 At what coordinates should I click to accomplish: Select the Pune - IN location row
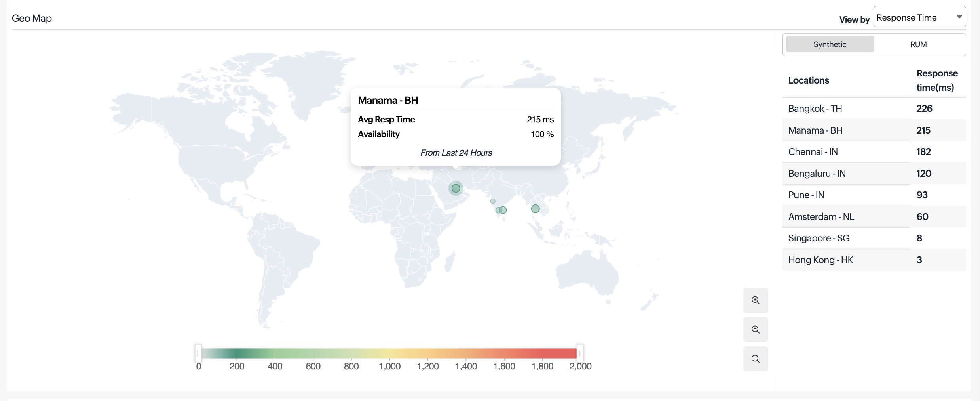click(x=874, y=195)
